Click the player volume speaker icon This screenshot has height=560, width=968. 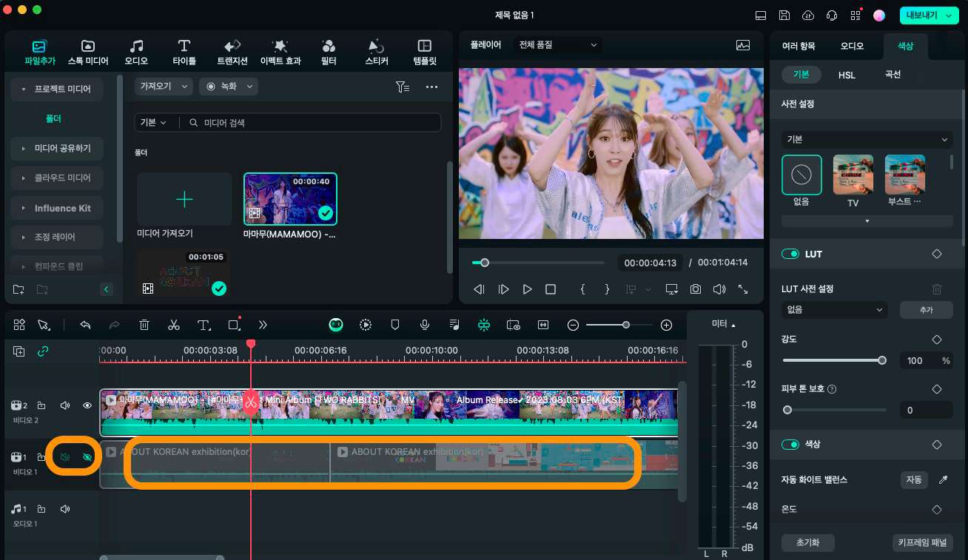tap(719, 289)
